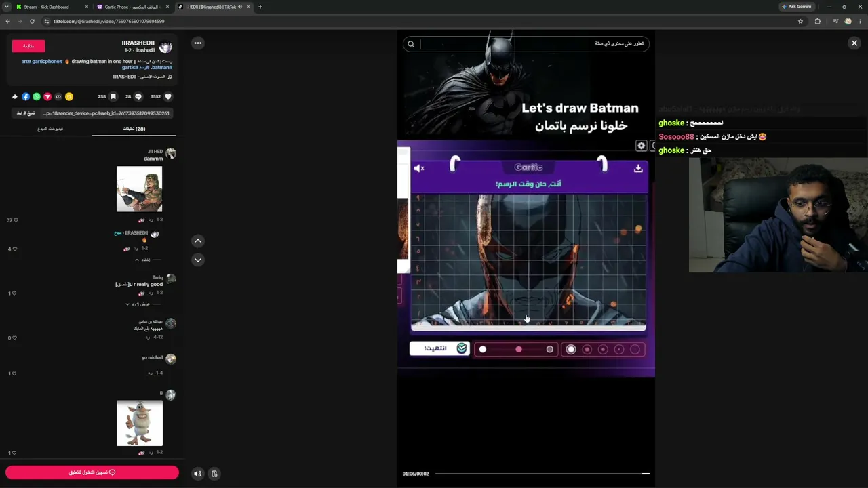
Task: Click the pink log in to comment button
Action: 92,472
